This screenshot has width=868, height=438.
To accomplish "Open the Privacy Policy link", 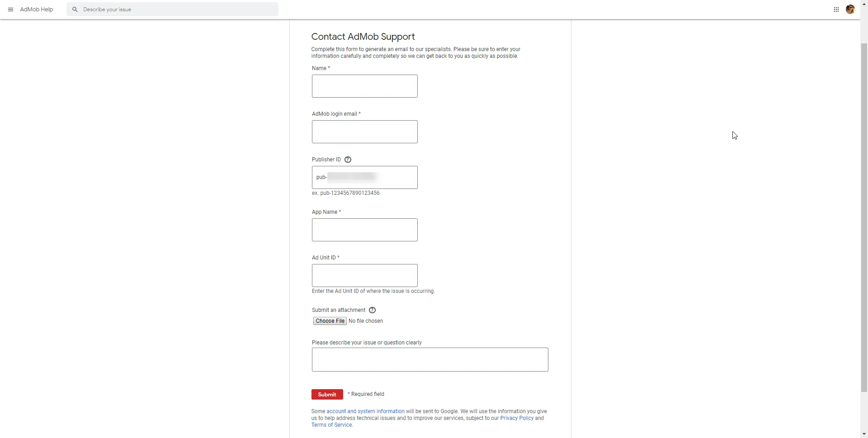I will tap(517, 418).
